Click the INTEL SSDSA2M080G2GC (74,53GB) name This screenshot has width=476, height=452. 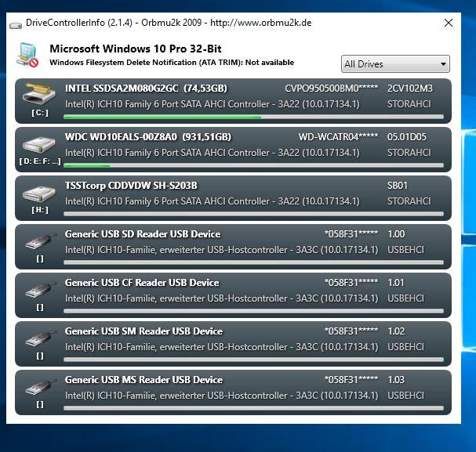[146, 89]
